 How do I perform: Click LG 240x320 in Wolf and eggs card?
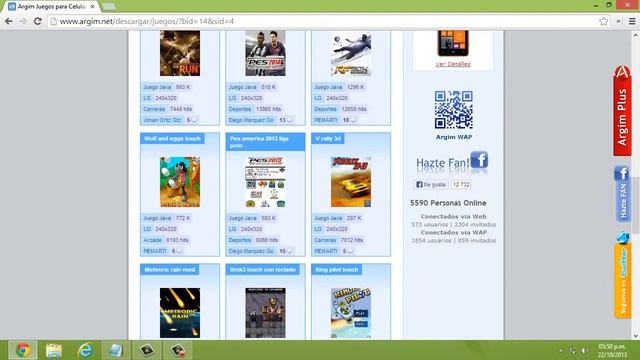(160, 229)
